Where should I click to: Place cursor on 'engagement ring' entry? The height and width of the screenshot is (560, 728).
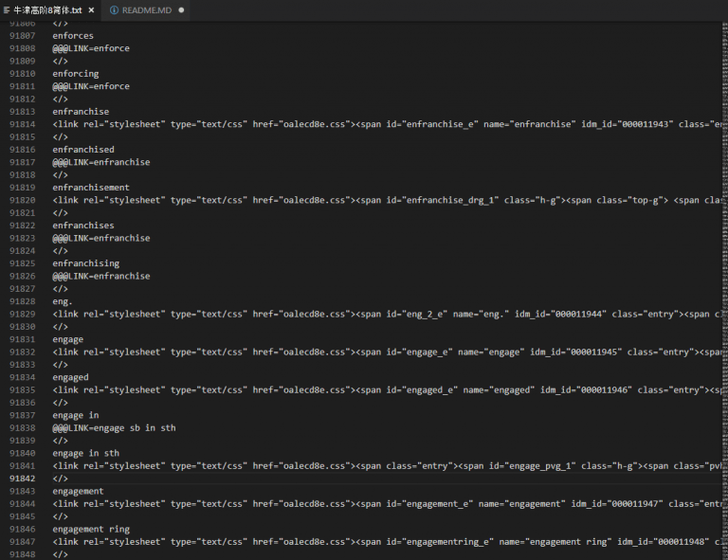(91, 529)
